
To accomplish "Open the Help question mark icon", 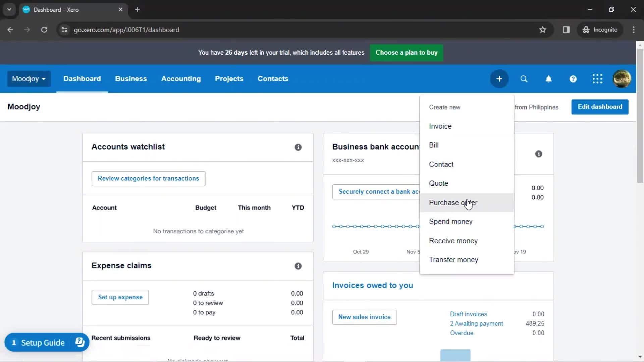I will point(573,79).
